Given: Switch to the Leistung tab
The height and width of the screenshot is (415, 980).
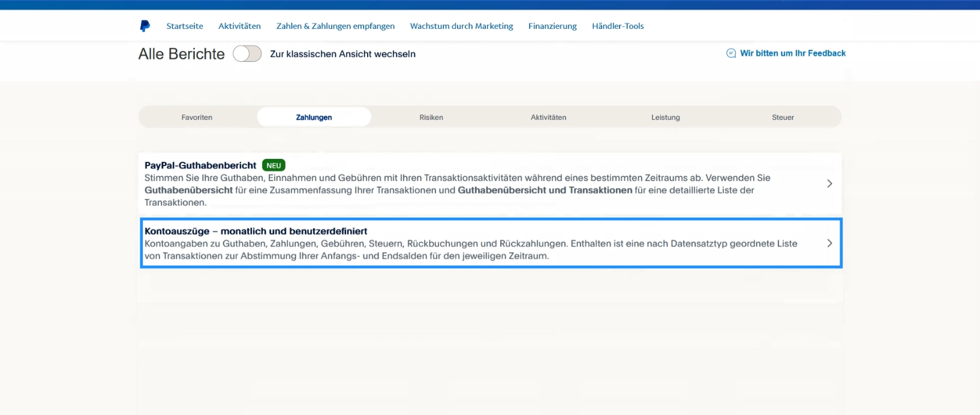Looking at the screenshot, I should point(666,118).
